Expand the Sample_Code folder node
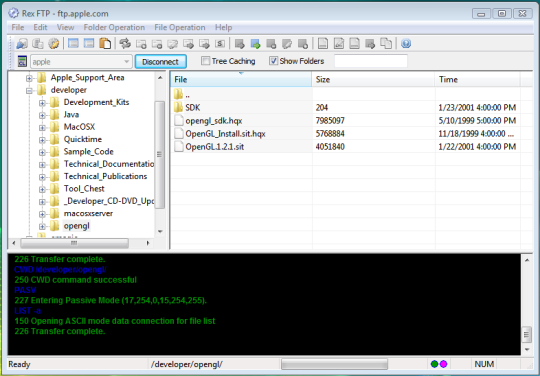 pos(42,153)
